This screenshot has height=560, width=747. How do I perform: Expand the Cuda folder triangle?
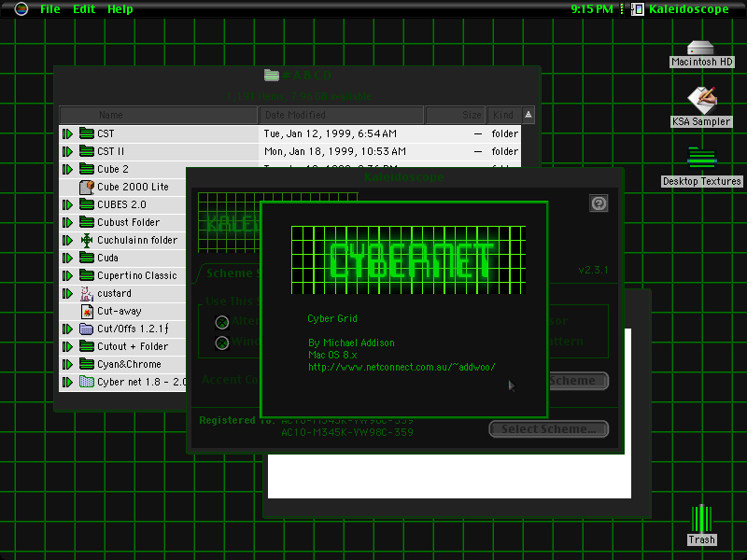point(67,259)
